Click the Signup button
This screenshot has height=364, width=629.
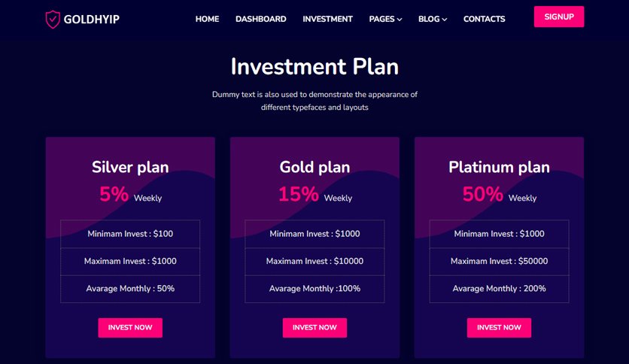click(559, 17)
